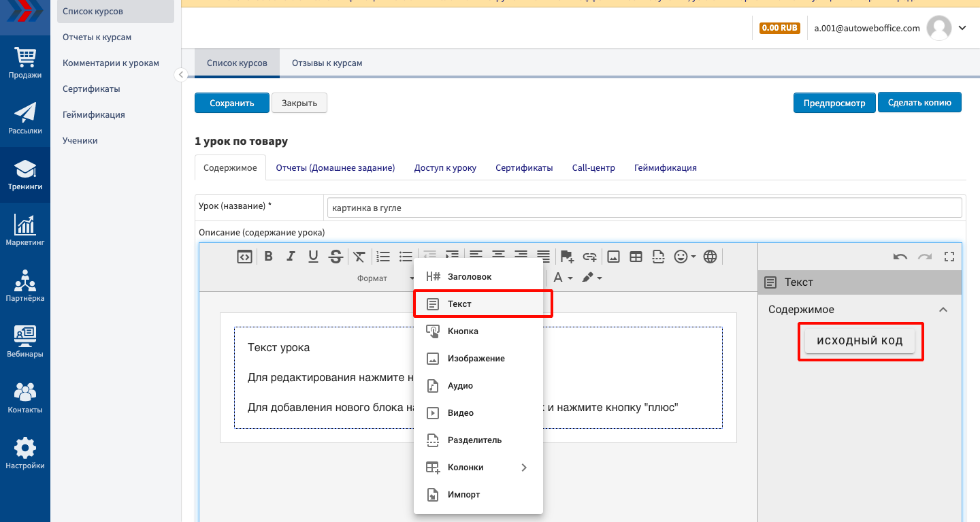The width and height of the screenshot is (980, 522).
Task: Click the Сохранить button
Action: [x=231, y=103]
